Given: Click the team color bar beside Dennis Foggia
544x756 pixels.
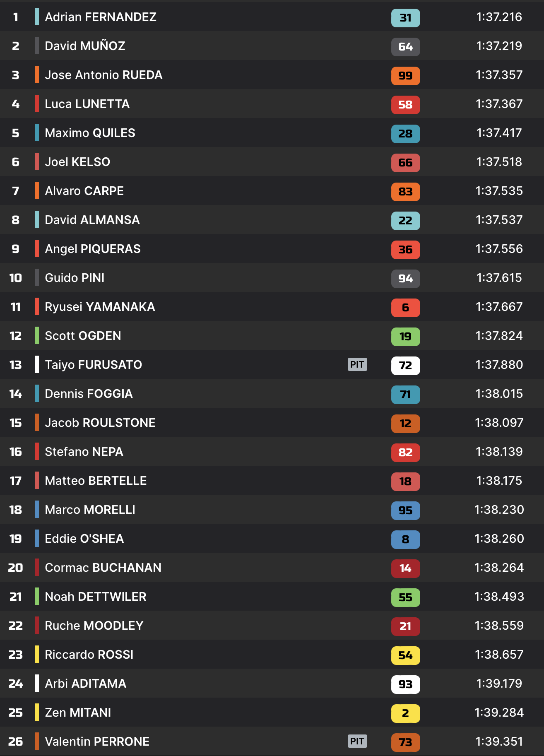Looking at the screenshot, I should 37,393.
